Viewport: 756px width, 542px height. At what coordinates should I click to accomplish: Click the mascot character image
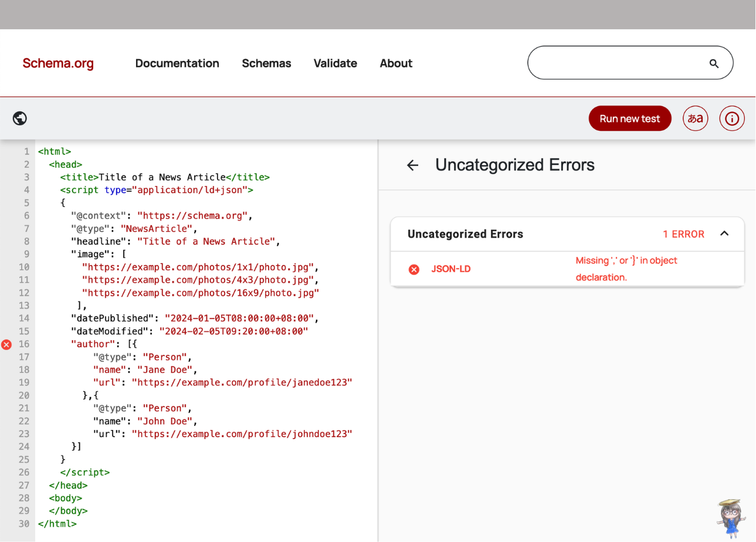[x=729, y=517]
